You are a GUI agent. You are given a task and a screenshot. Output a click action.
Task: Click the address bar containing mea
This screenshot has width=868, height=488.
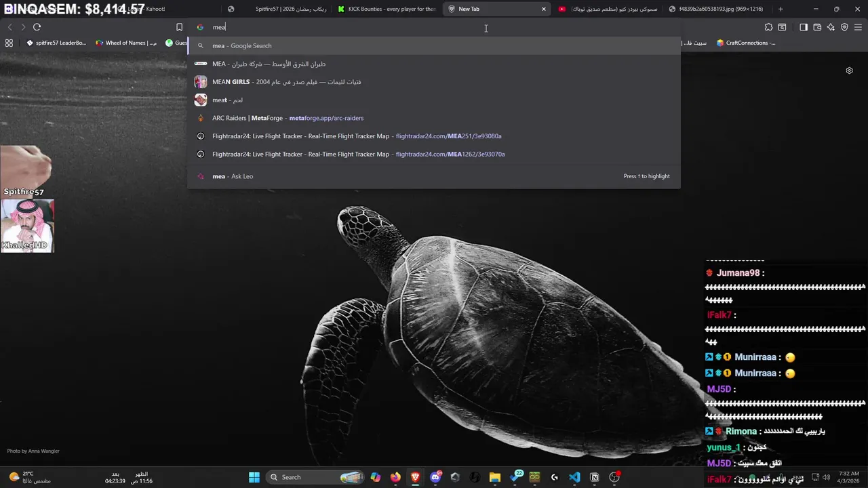(x=434, y=27)
